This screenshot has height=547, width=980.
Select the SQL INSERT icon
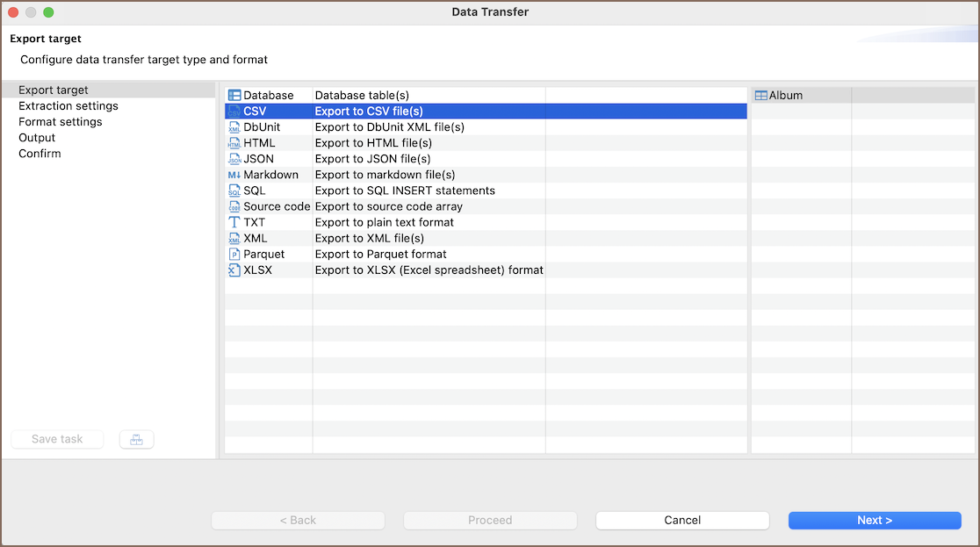coord(234,191)
